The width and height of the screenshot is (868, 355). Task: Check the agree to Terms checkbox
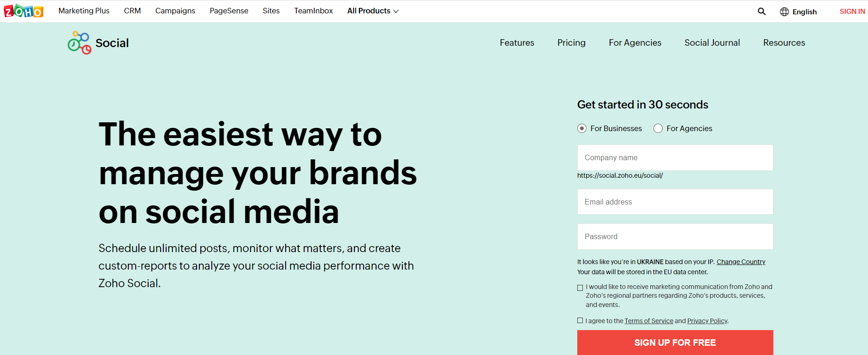(580, 320)
